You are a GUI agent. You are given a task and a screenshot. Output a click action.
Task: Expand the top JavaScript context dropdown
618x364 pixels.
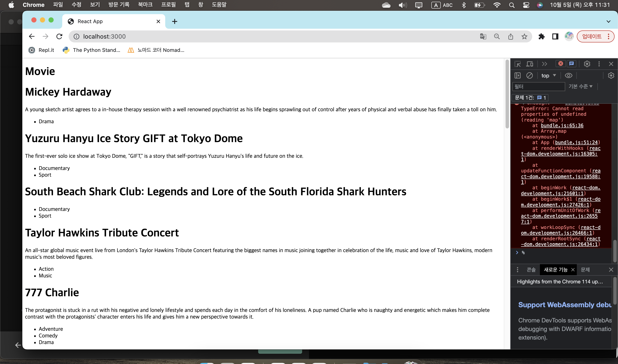548,75
